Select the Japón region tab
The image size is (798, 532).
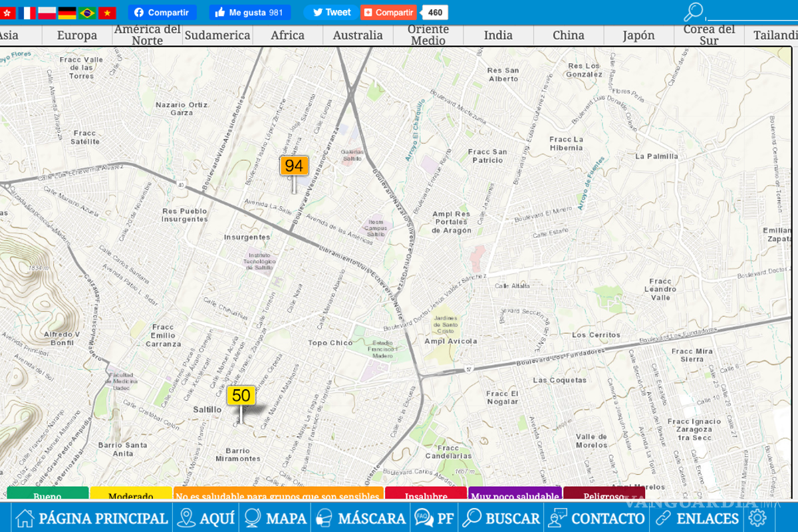coord(638,35)
